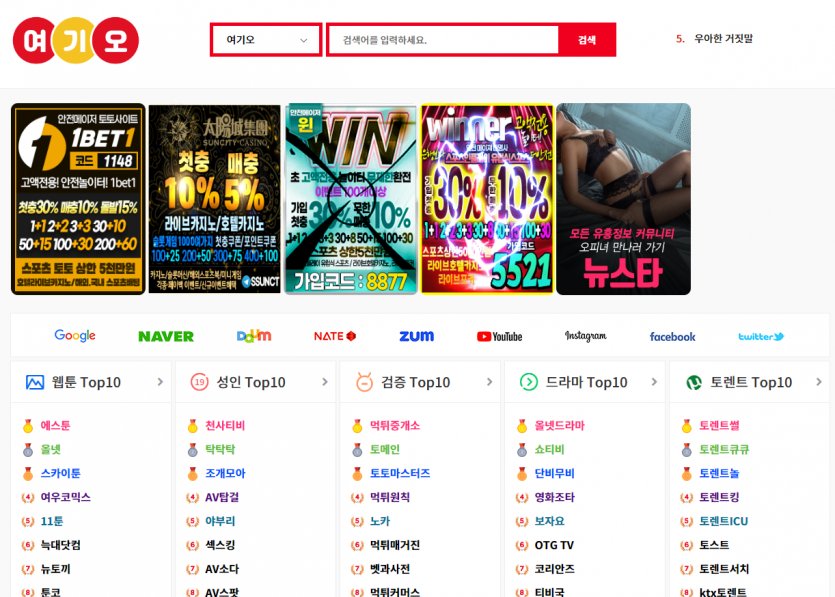Select the 검증 Top10 heading
This screenshot has width=835, height=597.
415,382
